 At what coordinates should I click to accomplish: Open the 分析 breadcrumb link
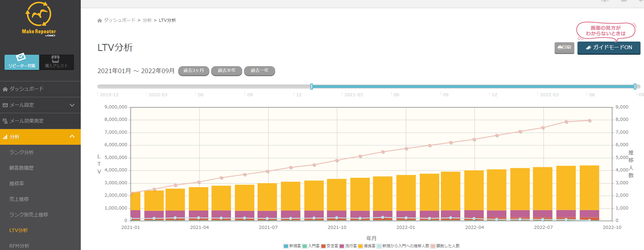point(147,20)
